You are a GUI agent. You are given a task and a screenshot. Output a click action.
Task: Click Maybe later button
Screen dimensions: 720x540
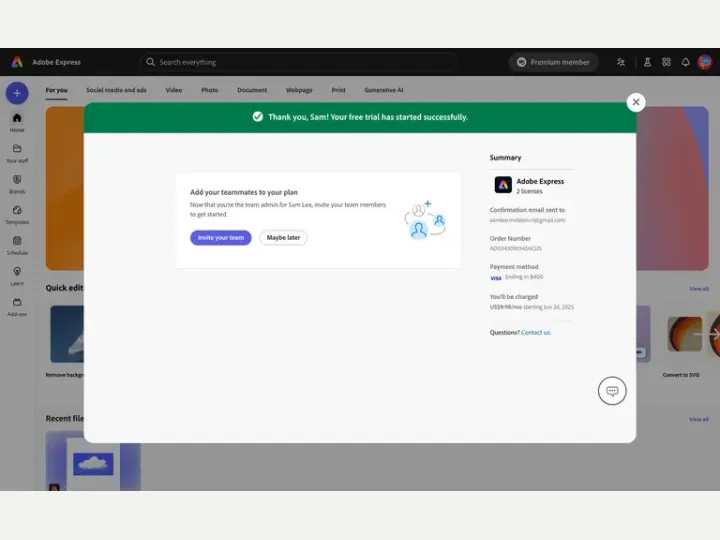[283, 237]
